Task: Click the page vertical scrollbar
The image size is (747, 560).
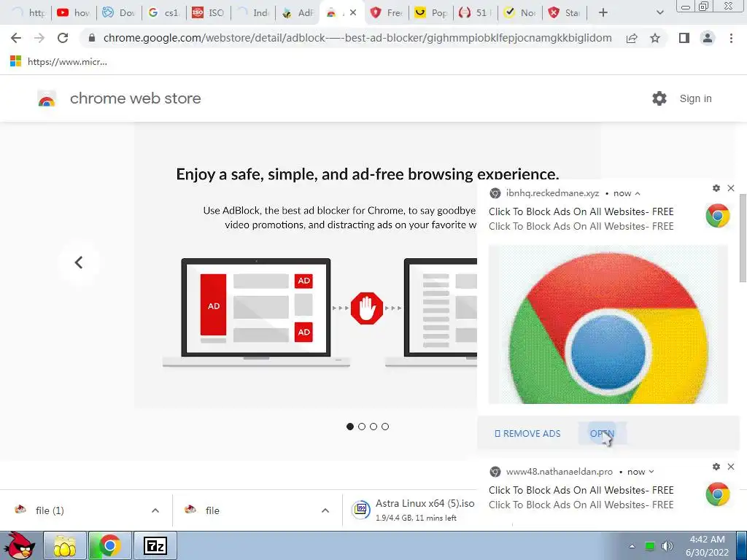Action: click(x=743, y=238)
